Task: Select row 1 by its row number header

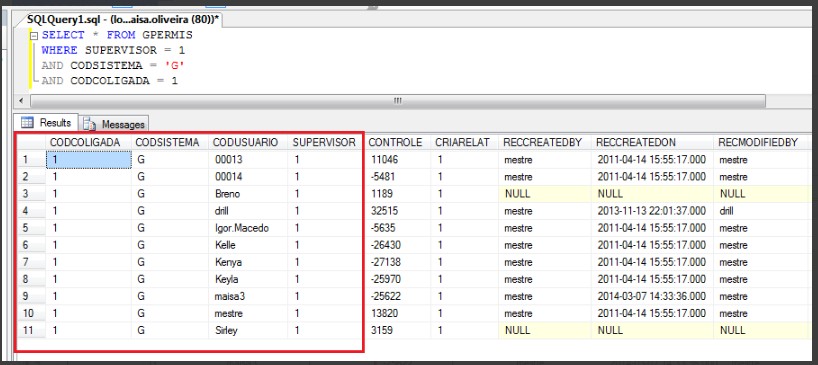Action: [31, 160]
